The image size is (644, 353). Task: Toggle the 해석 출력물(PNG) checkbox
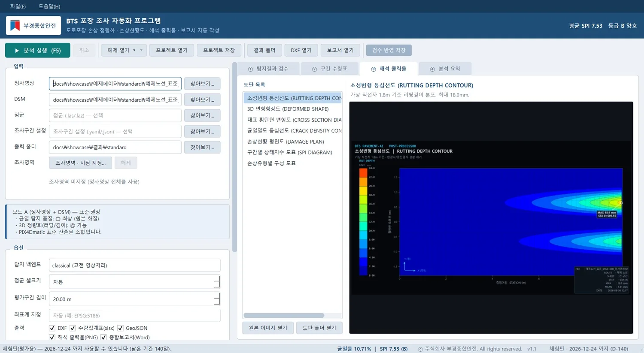(x=52, y=338)
